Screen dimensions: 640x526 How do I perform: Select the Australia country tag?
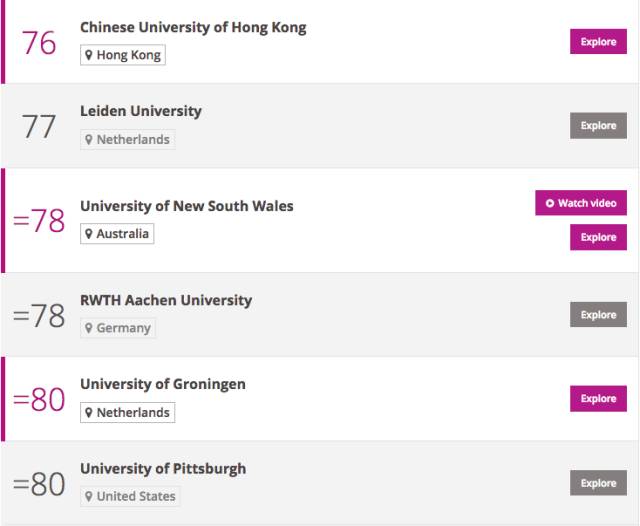click(117, 234)
